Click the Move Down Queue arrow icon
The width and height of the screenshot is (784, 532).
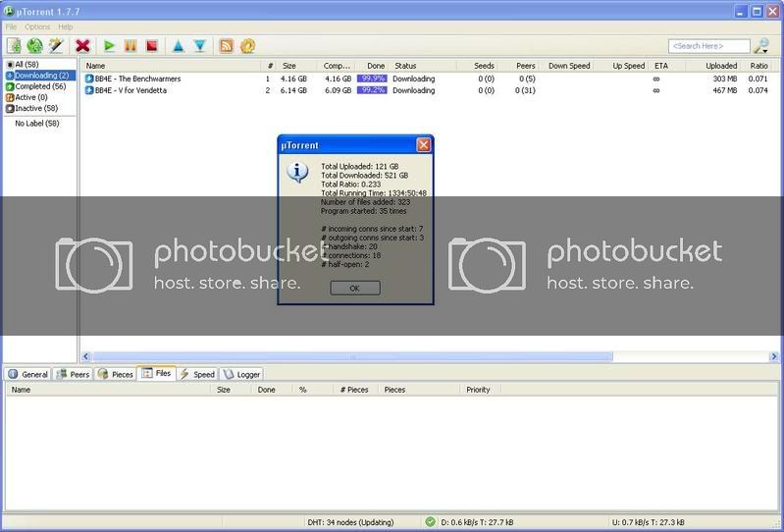pyautogui.click(x=200, y=46)
